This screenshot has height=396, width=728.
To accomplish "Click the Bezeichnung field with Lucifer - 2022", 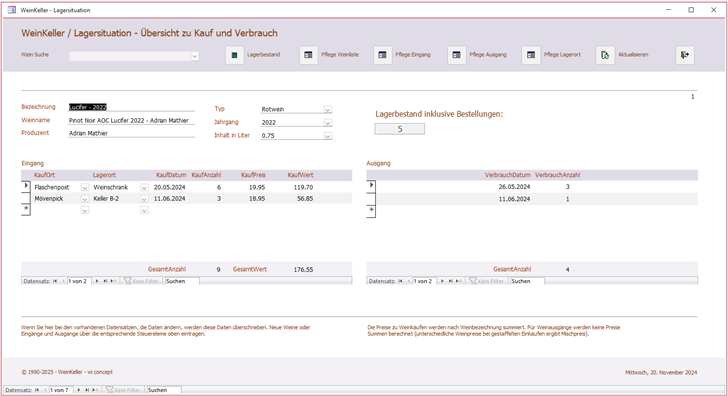I will [x=131, y=107].
